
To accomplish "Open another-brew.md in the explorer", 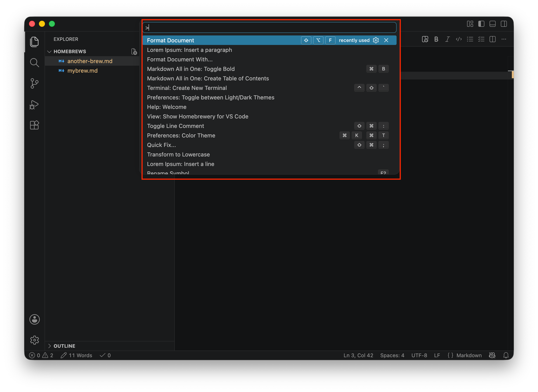I will pyautogui.click(x=90, y=61).
